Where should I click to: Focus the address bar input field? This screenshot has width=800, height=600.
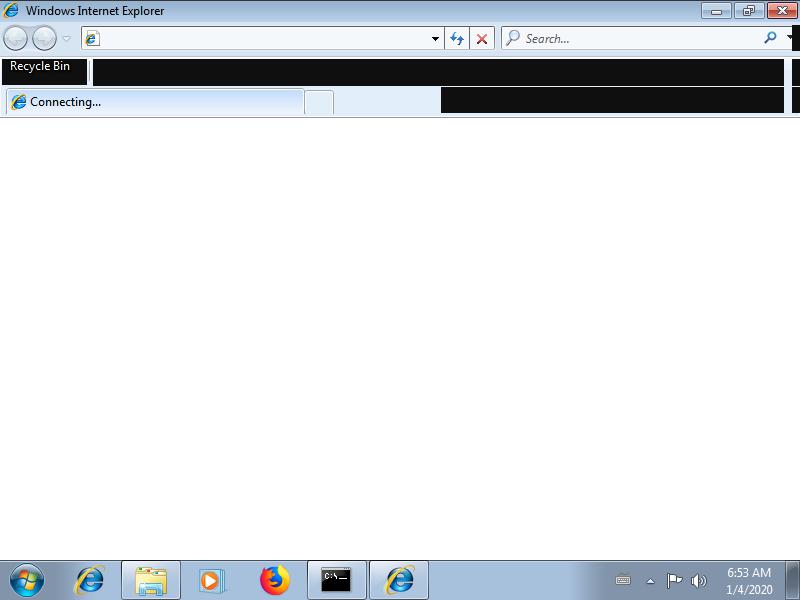click(263, 38)
